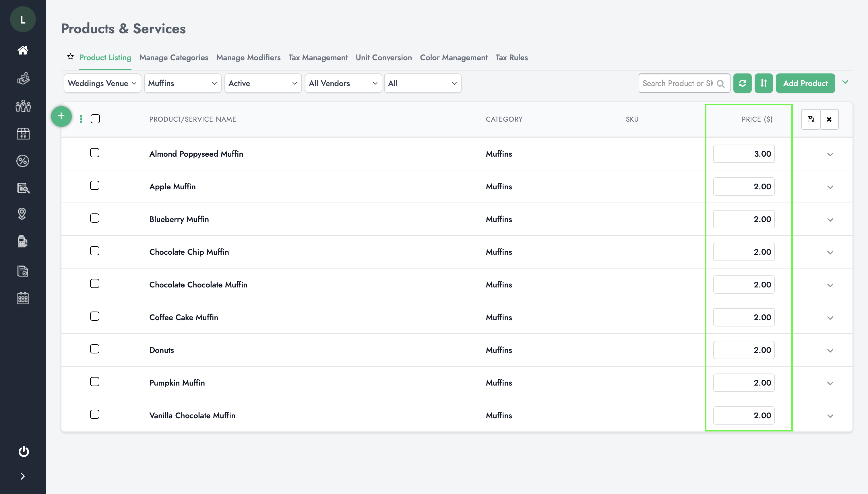Click the filter/sort icon button
This screenshot has width=868, height=494.
pyautogui.click(x=764, y=83)
